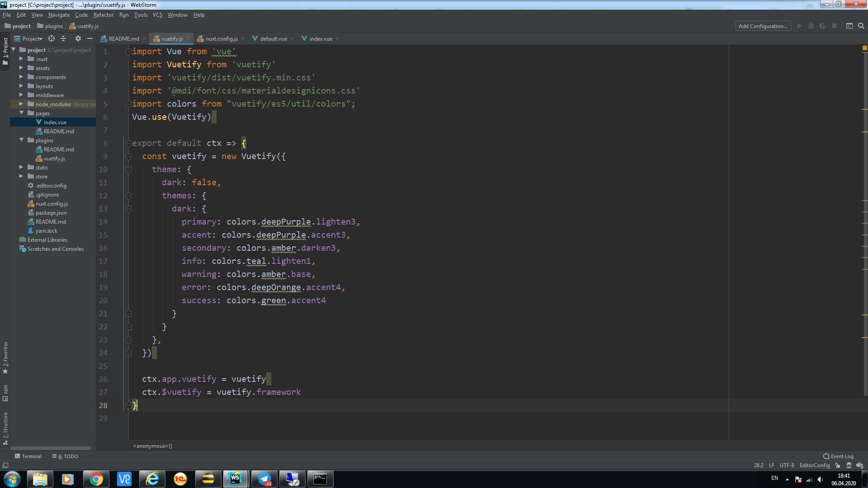Toggle the Z: Structure tool window

pyautogui.click(x=5, y=428)
